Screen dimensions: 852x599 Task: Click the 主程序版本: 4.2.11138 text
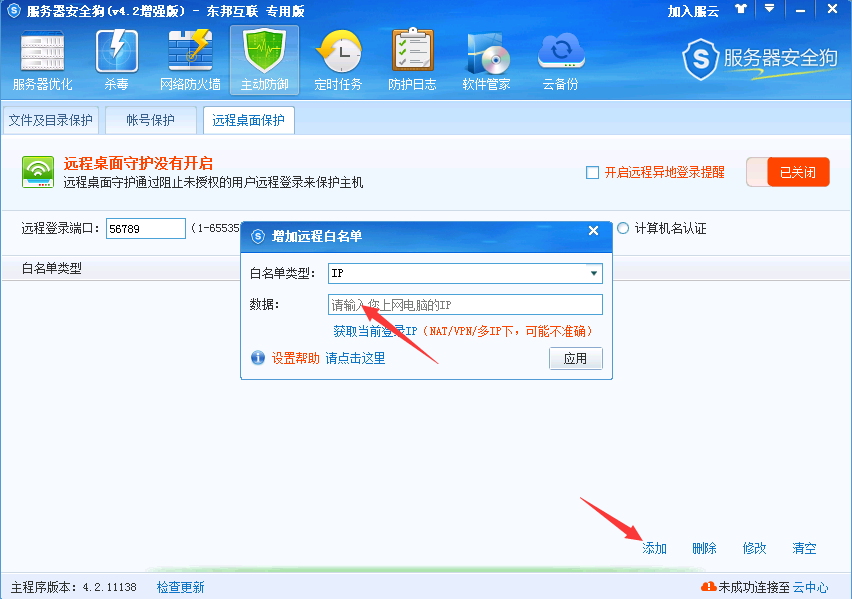pyautogui.click(x=74, y=587)
